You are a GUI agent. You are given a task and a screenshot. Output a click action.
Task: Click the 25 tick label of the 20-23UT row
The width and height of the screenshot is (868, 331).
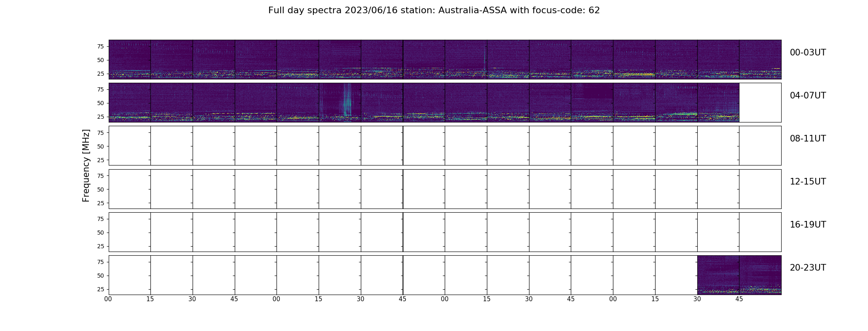[x=100, y=289]
